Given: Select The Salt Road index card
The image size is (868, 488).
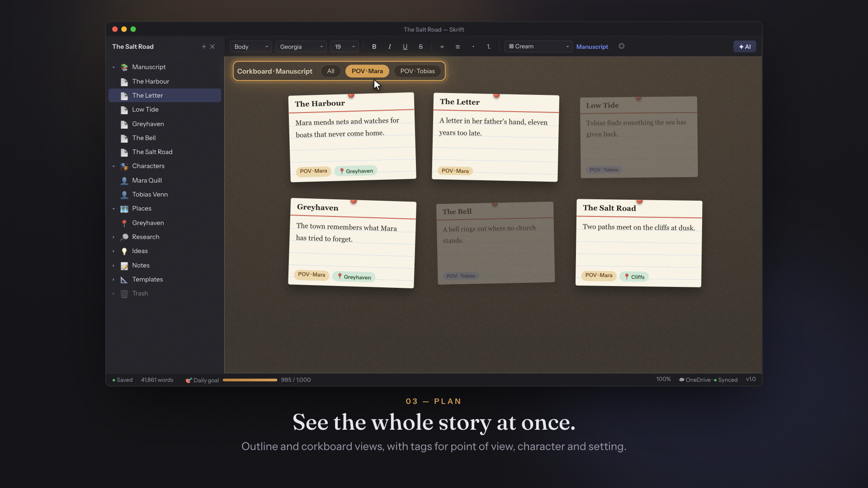Looking at the screenshot, I should click(x=638, y=243).
